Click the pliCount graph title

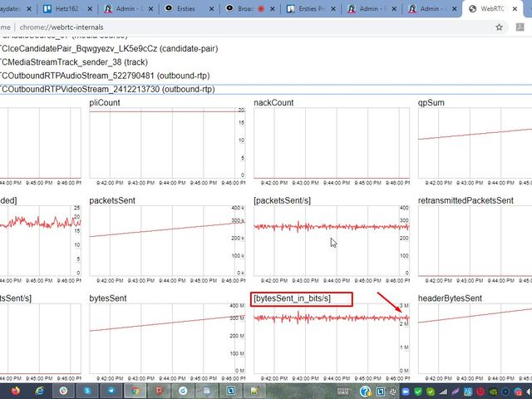pos(105,102)
